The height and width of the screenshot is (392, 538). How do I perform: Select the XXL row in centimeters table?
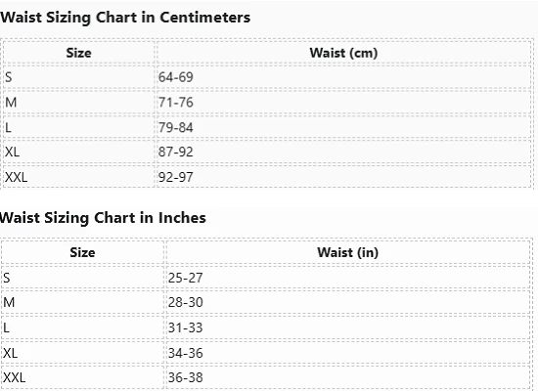pyautogui.click(x=267, y=177)
